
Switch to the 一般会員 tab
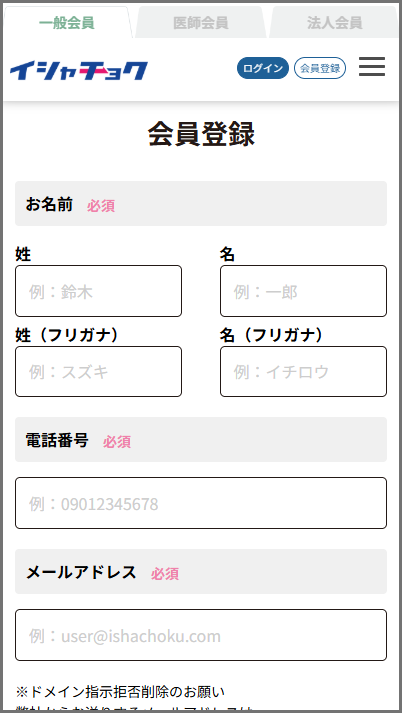click(67, 23)
